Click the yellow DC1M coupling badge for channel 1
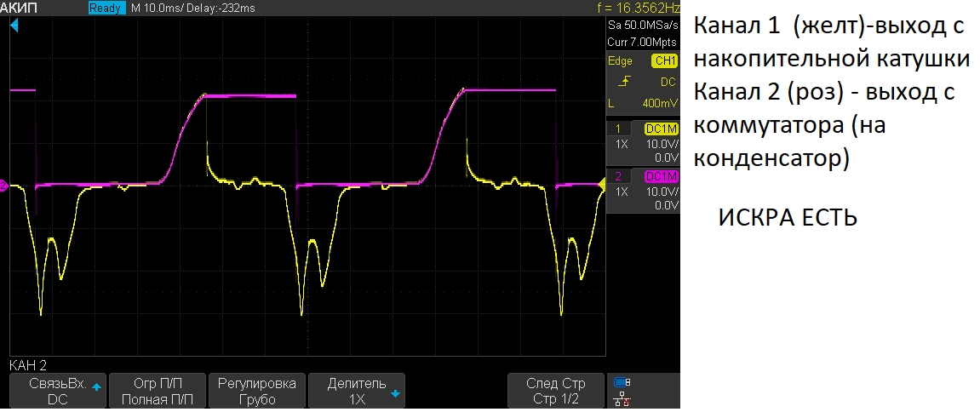Viewport: 980px width, 412px height. coord(661,129)
